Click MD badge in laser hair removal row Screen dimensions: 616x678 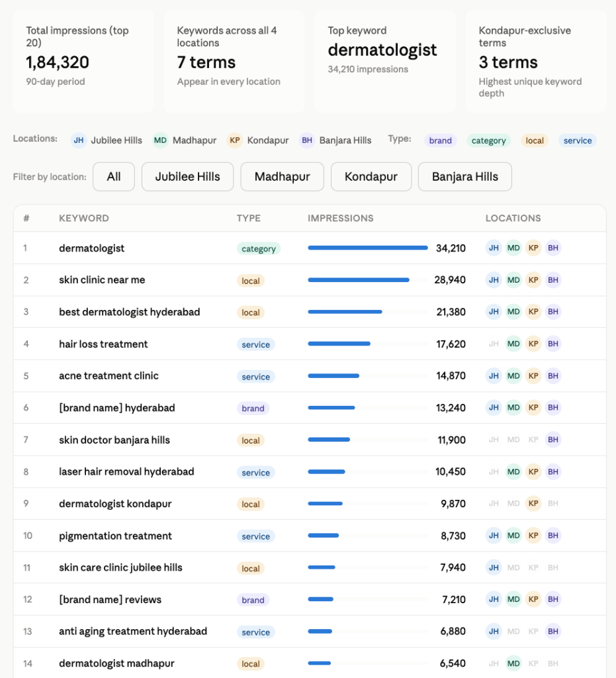pos(513,471)
